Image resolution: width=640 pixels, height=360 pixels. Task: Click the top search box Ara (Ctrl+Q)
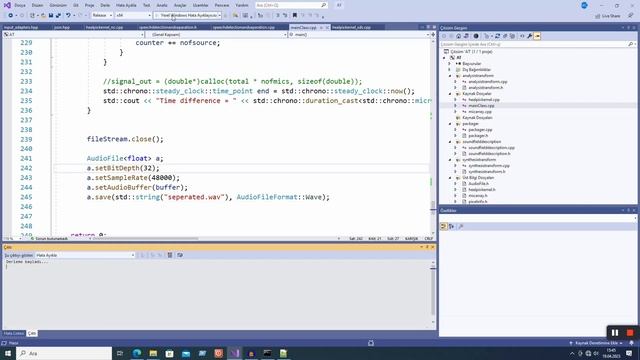pos(291,5)
